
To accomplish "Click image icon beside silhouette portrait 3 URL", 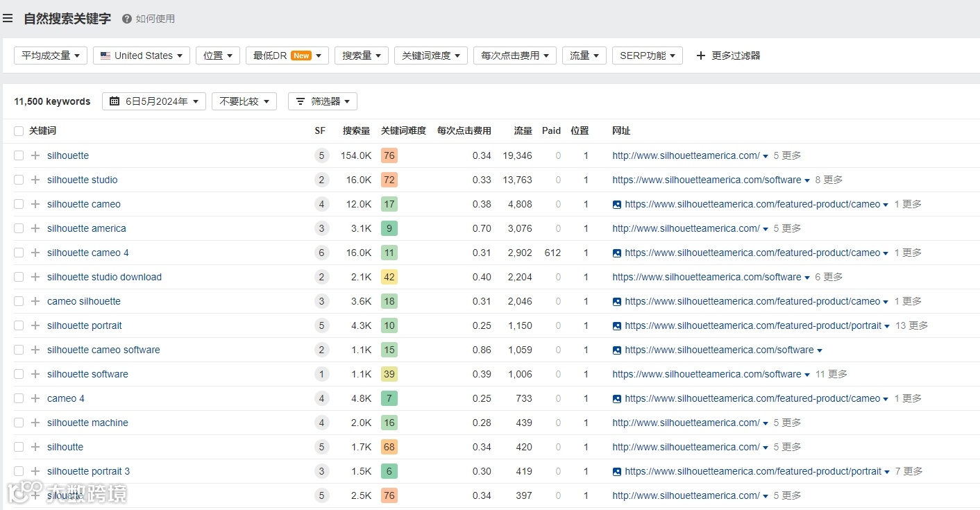I will [x=617, y=471].
